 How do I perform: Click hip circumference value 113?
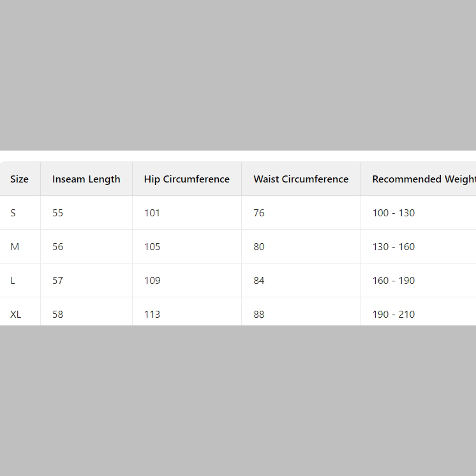click(x=152, y=314)
